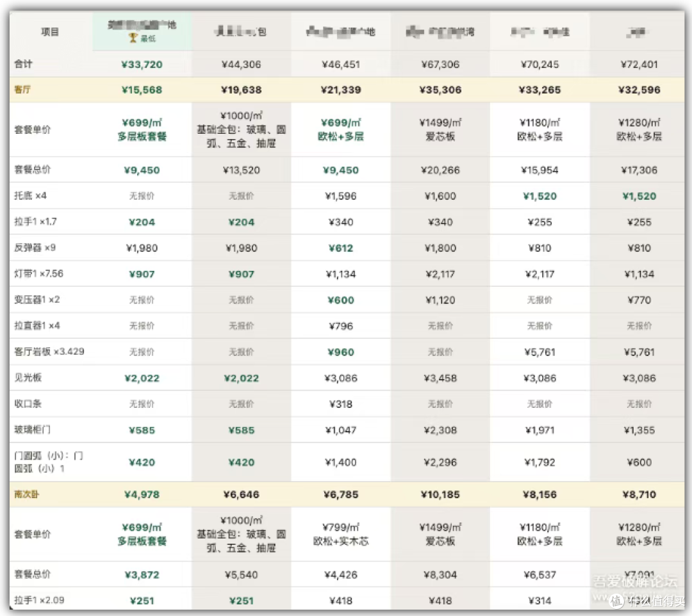Click the 反弹器 price ¥612
Image resolution: width=692 pixels, height=616 pixels.
pyautogui.click(x=341, y=248)
